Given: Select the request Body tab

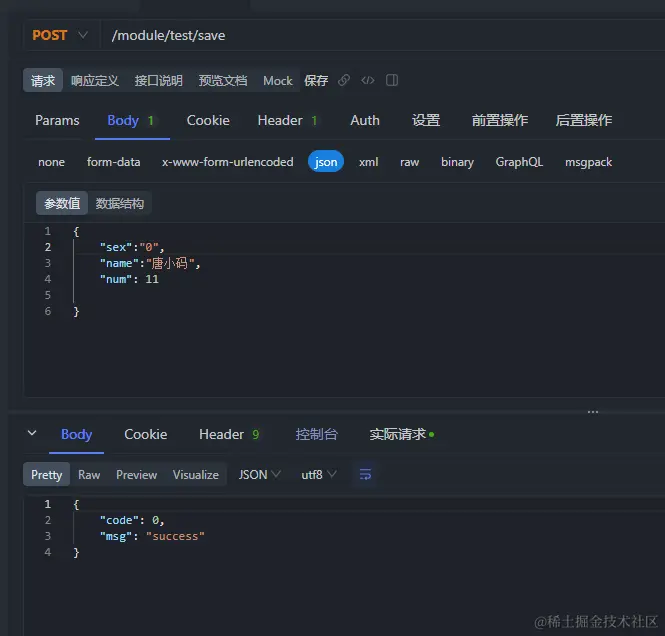Looking at the screenshot, I should click(x=131, y=120).
